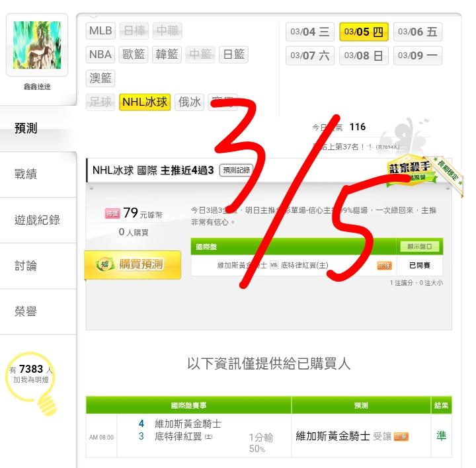Choose the 韓籃 league filter
Image resolution: width=476 pixels, height=468 pixels.
point(167,55)
